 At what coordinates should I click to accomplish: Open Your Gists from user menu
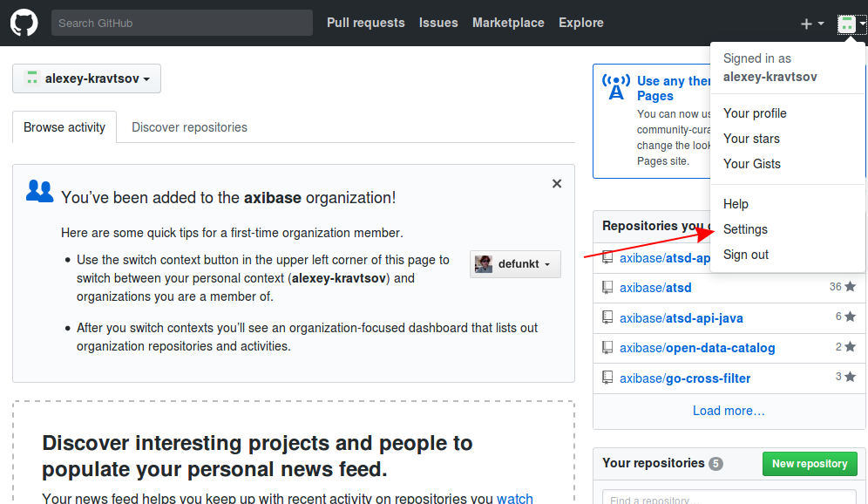(752, 164)
